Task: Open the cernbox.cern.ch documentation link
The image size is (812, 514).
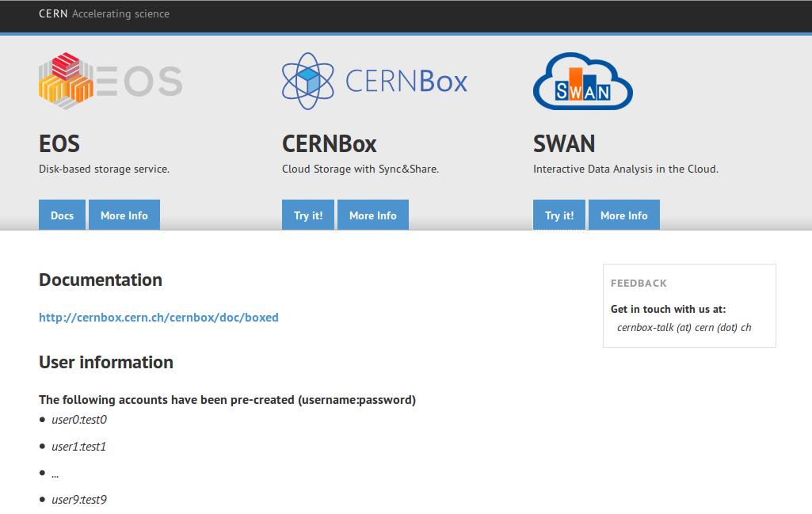Action: coord(158,318)
